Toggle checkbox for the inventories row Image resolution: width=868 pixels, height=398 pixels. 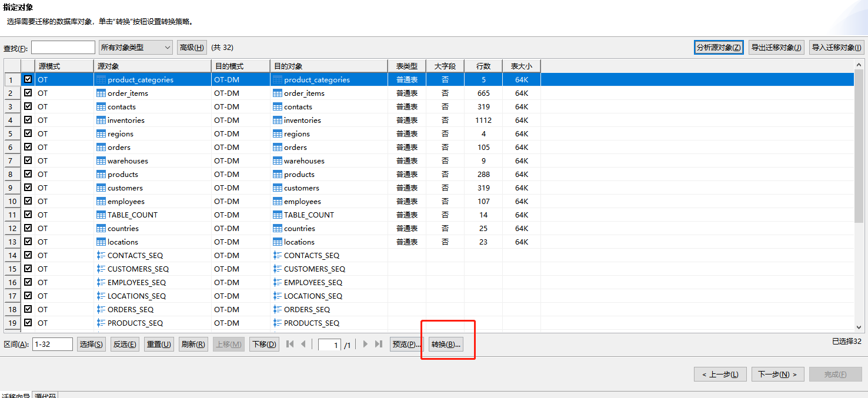tap(28, 120)
